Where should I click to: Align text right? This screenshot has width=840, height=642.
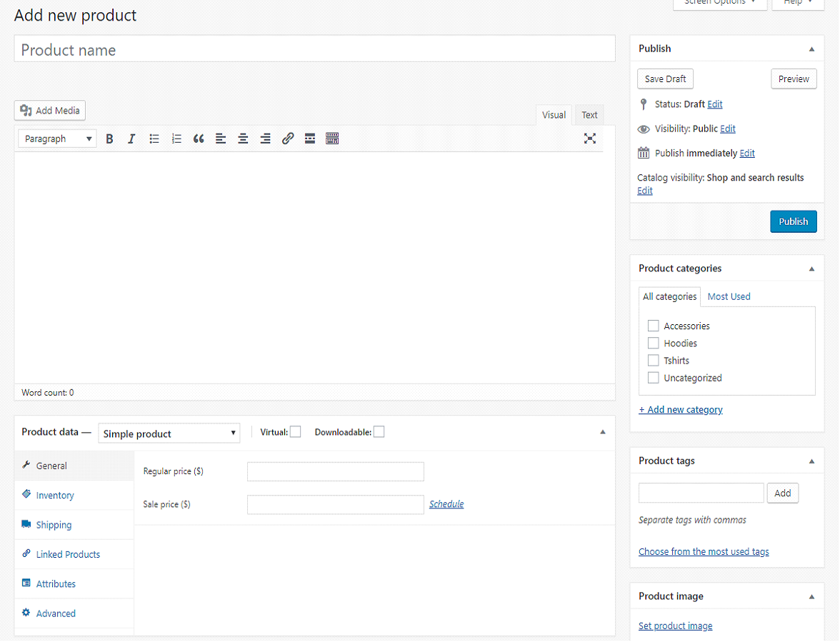[265, 139]
